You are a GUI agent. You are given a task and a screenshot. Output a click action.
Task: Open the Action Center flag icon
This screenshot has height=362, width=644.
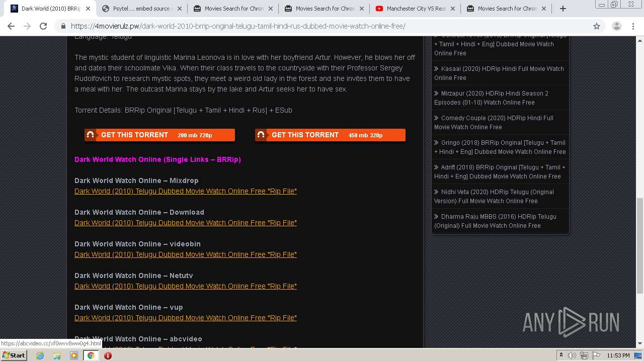[596, 355]
